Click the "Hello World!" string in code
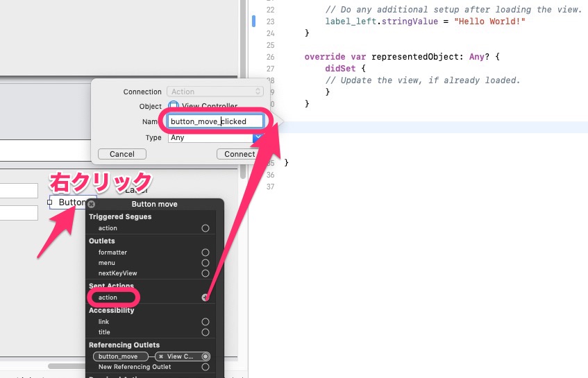588x378 pixels. [489, 22]
